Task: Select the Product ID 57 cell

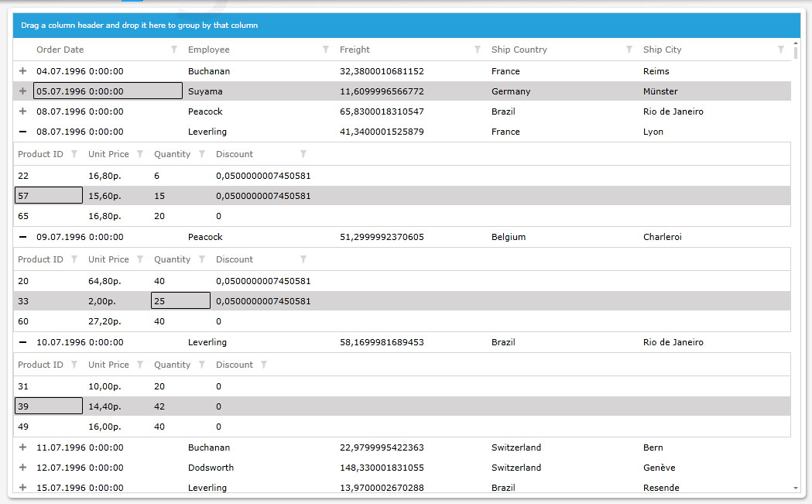Action: tap(49, 196)
